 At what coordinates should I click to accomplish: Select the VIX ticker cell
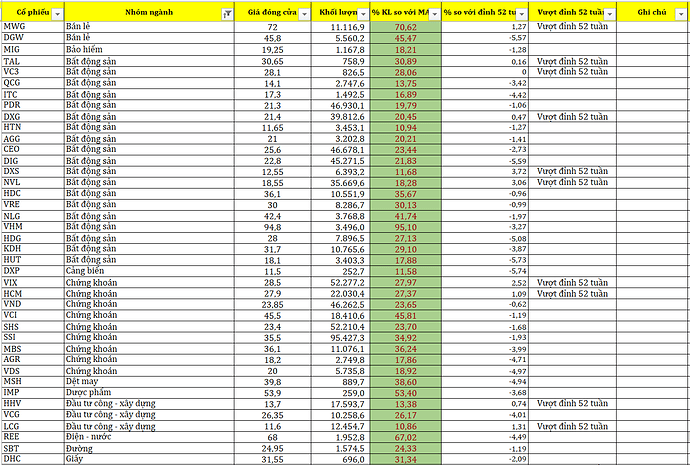(33, 282)
